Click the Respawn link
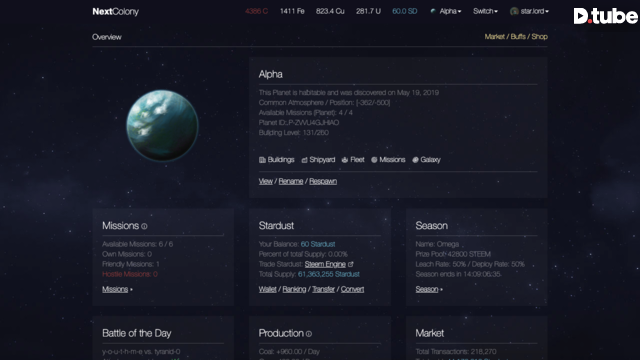 [x=323, y=181]
